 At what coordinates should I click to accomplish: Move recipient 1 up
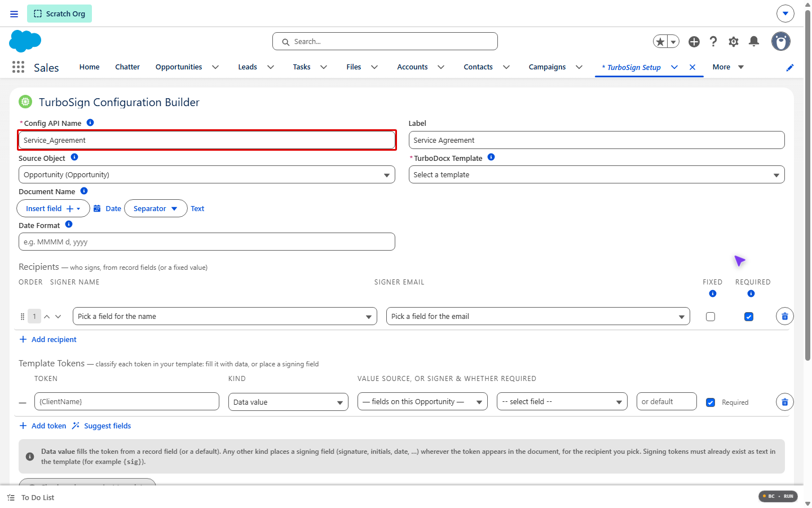click(x=47, y=317)
